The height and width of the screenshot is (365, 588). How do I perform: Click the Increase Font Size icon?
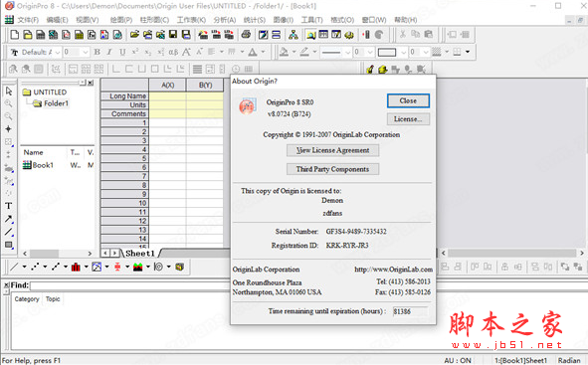click(x=186, y=52)
